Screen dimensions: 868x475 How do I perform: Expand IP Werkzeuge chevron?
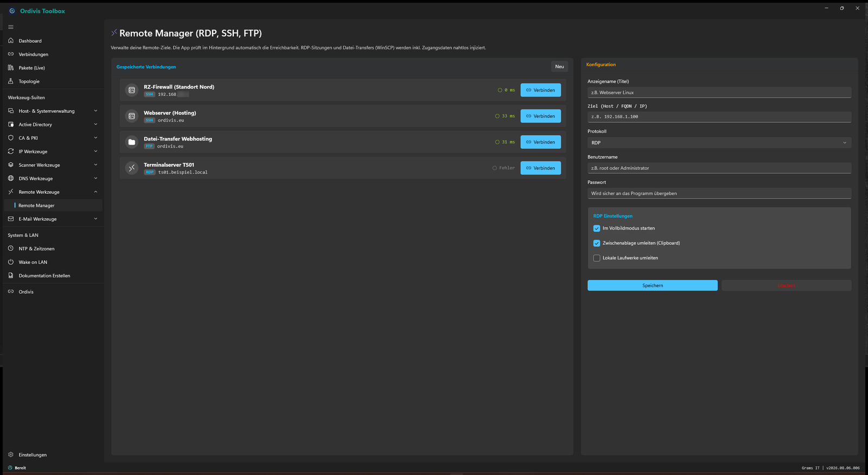(x=95, y=151)
